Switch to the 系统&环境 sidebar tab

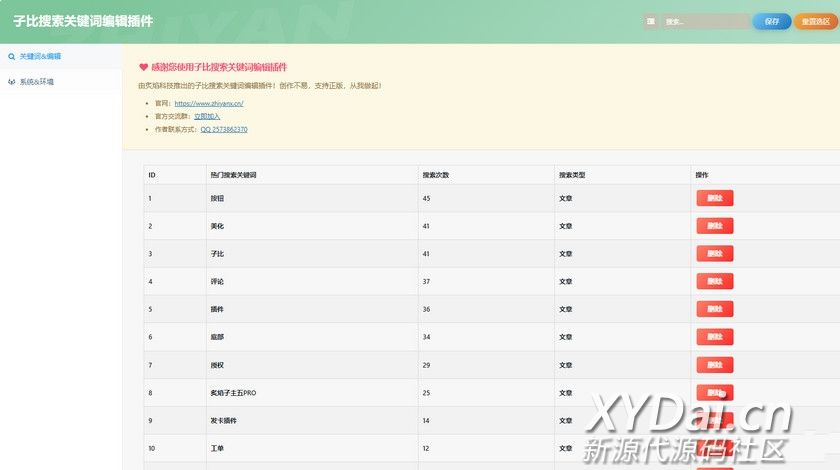point(36,82)
